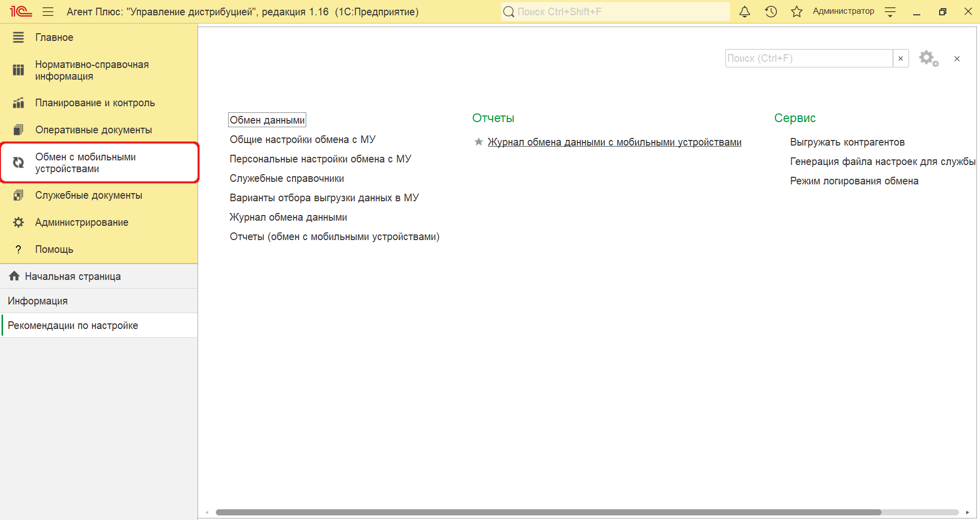Select Режим логирования обмена command
Image resolution: width=980 pixels, height=520 pixels.
click(x=854, y=181)
